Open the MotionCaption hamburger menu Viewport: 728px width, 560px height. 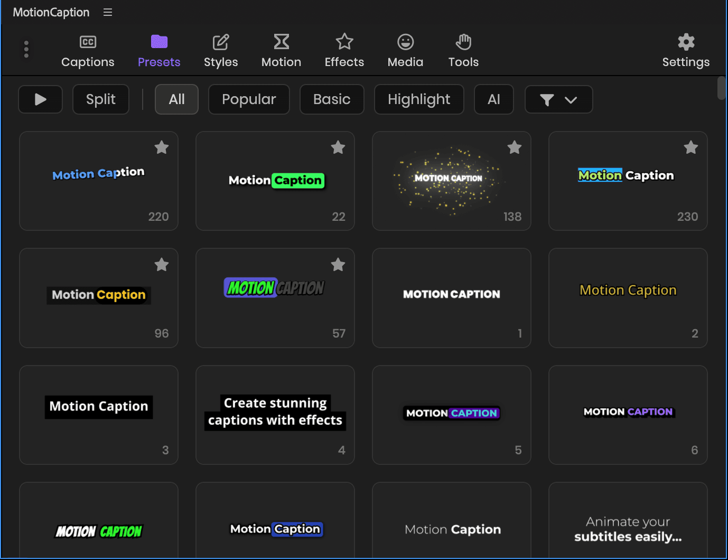pyautogui.click(x=108, y=12)
